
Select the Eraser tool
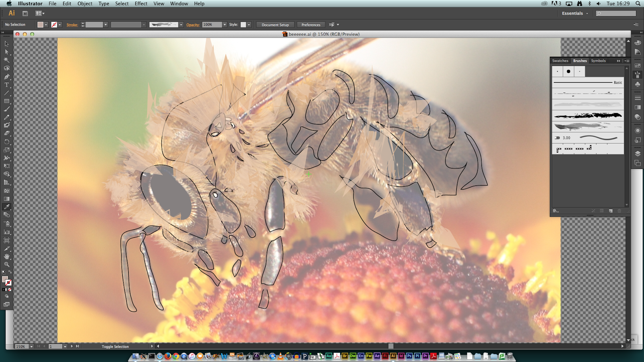pos(6,133)
